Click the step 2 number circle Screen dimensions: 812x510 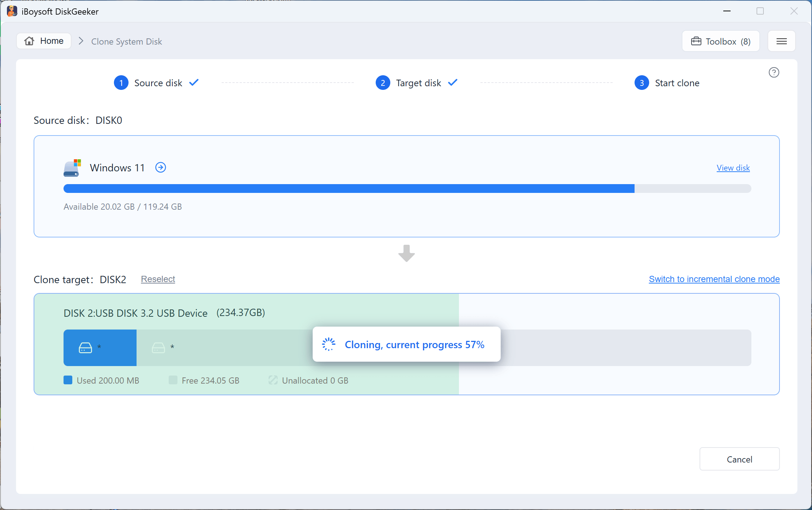383,83
